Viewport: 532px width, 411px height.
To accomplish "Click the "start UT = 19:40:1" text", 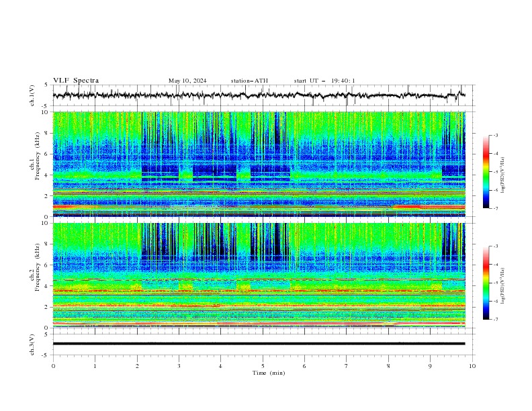I will pyautogui.click(x=324, y=81).
